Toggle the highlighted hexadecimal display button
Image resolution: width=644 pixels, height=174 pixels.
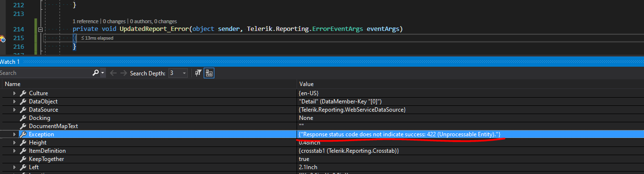(x=210, y=73)
